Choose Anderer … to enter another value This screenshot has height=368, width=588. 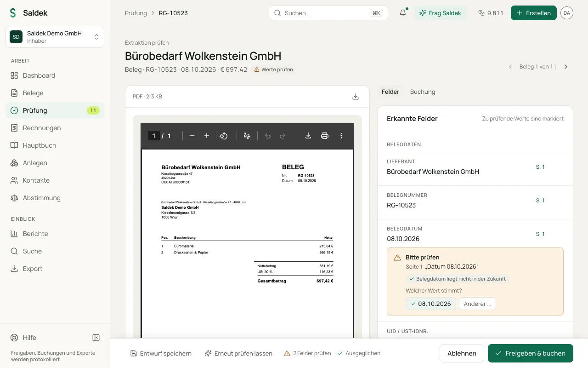(x=477, y=304)
